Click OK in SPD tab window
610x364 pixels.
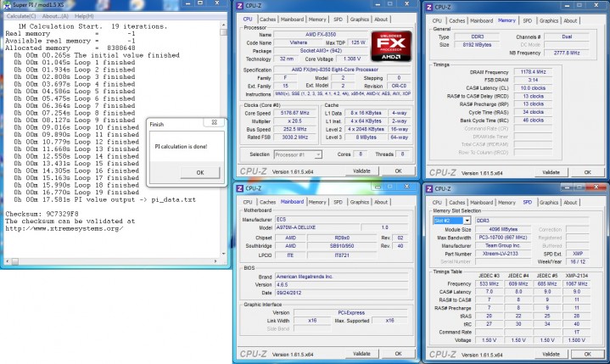pos(587,355)
